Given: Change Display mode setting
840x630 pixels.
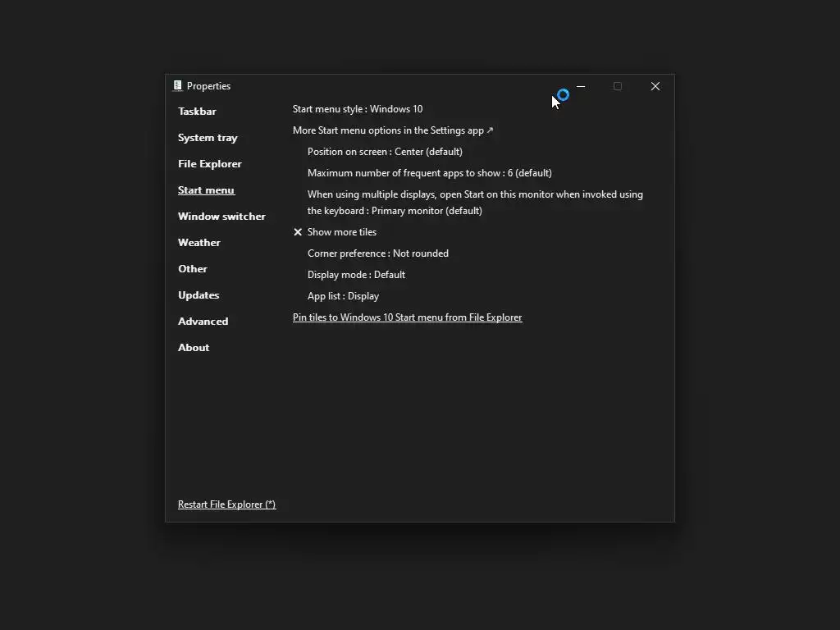Looking at the screenshot, I should (x=356, y=275).
